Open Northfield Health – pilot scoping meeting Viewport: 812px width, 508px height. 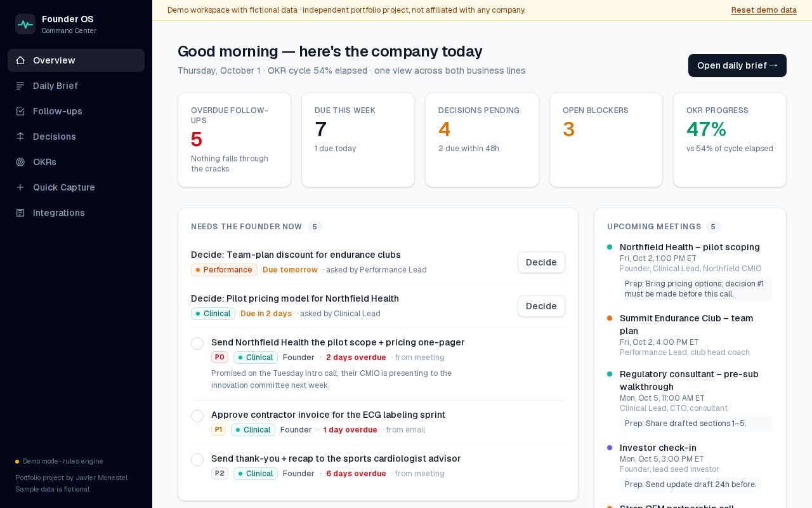tap(690, 247)
